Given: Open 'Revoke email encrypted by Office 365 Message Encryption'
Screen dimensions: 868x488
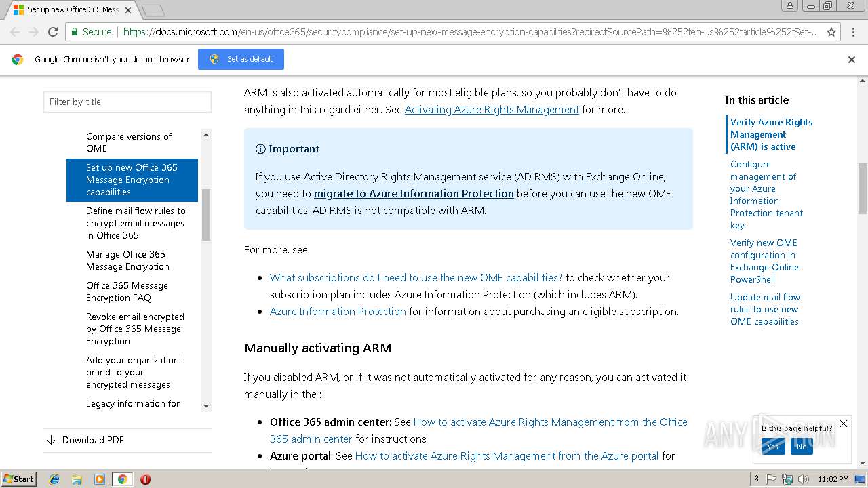Looking at the screenshot, I should click(x=135, y=329).
